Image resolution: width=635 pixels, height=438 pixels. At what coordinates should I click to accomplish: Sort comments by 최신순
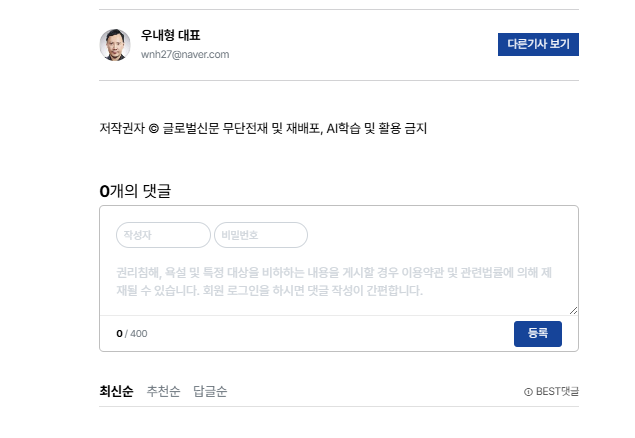(116, 391)
